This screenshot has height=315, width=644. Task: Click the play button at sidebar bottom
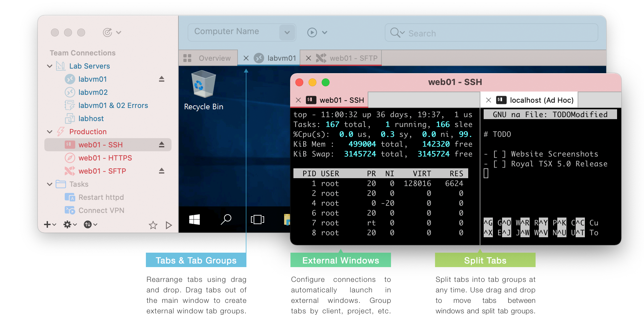pyautogui.click(x=169, y=225)
